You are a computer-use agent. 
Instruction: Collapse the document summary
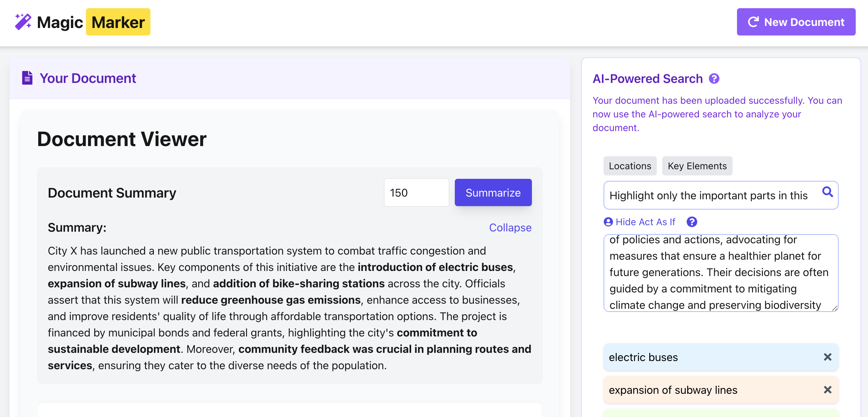(x=510, y=228)
